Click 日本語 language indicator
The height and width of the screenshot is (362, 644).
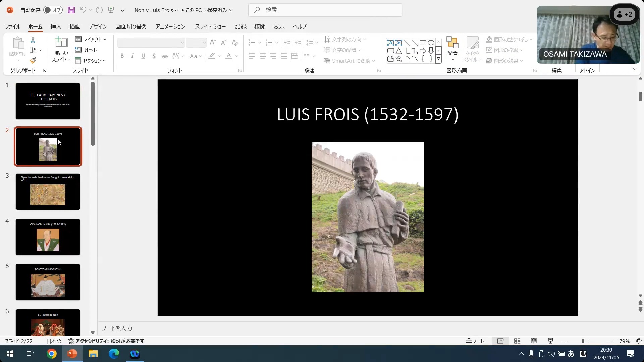[x=54, y=341]
